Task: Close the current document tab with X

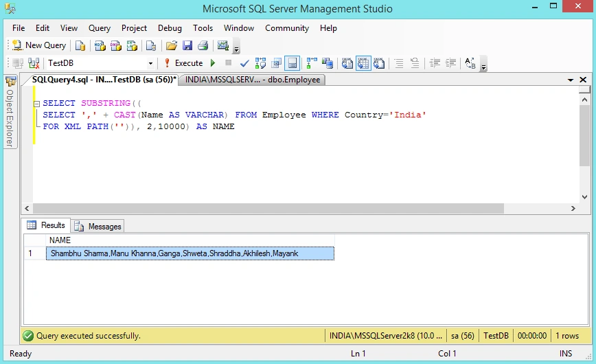Action: pyautogui.click(x=583, y=80)
